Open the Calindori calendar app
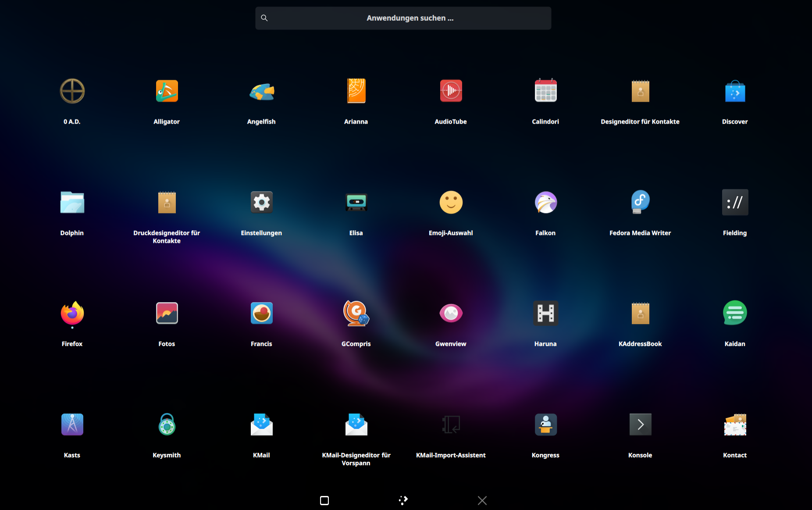The image size is (812, 510). 546,91
